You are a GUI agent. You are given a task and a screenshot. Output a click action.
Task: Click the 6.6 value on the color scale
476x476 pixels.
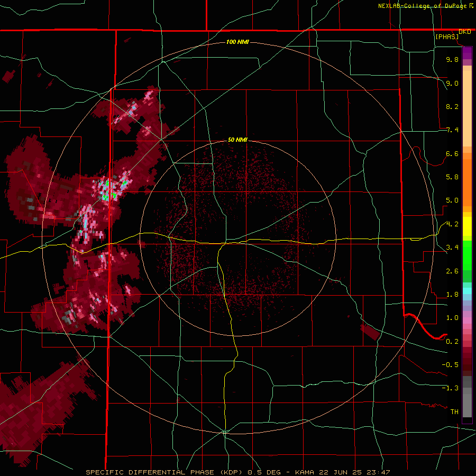pyautogui.click(x=452, y=153)
